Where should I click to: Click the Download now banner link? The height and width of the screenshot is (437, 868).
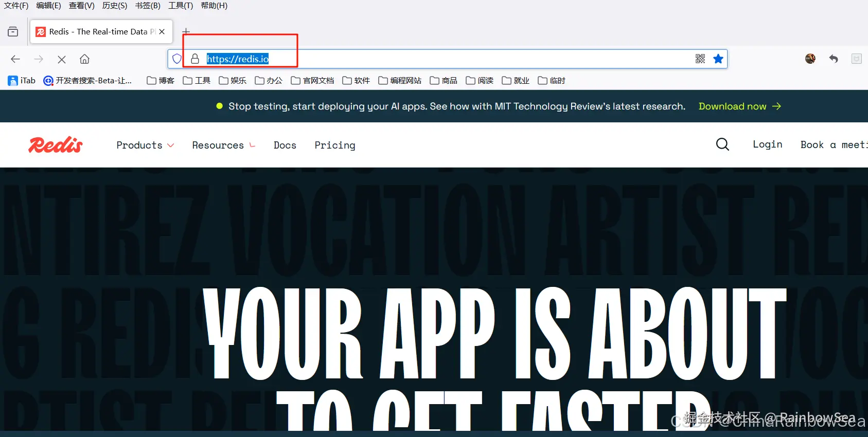pyautogui.click(x=740, y=106)
